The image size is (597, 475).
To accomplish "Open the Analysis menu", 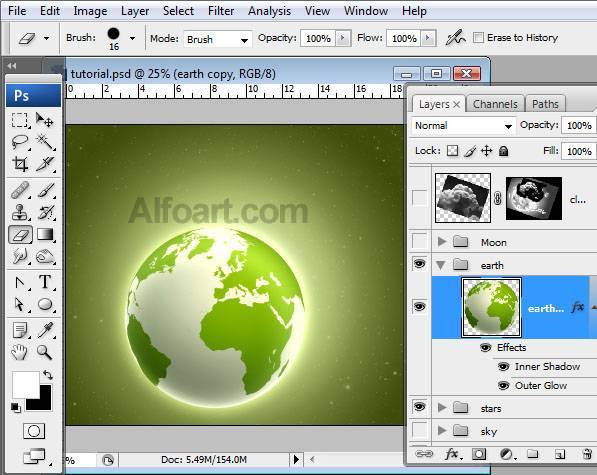I will (x=269, y=11).
